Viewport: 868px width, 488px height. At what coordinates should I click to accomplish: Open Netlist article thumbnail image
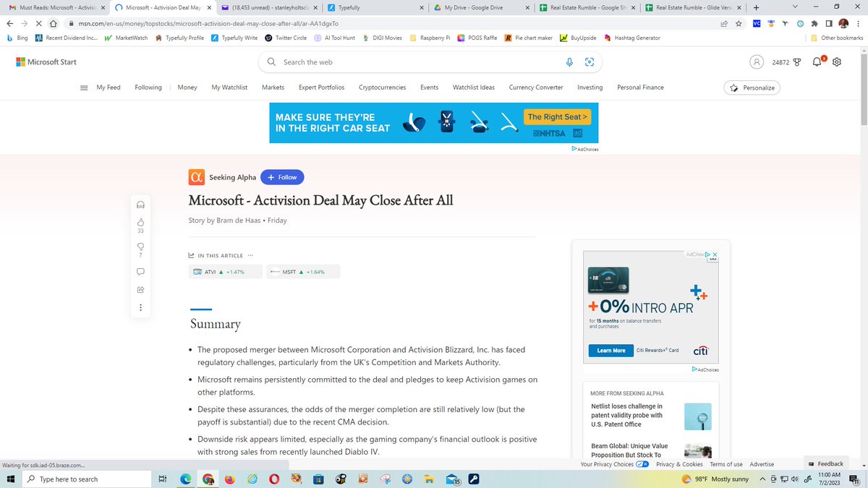697,416
